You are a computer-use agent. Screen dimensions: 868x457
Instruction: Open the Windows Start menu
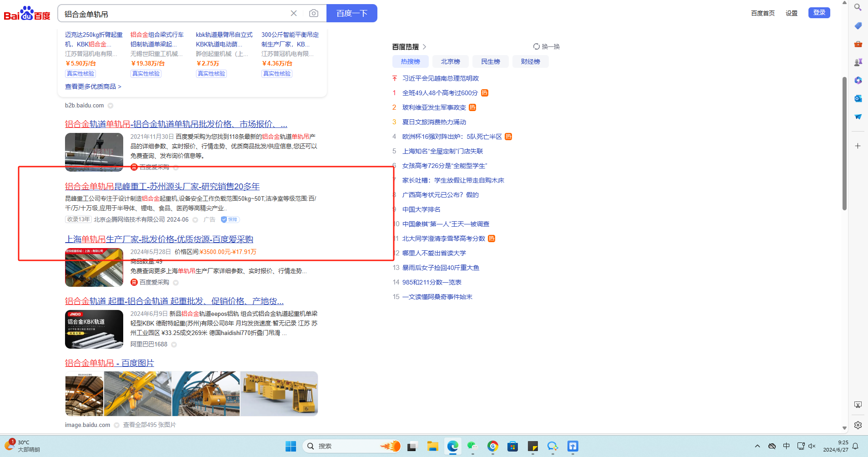tap(291, 446)
